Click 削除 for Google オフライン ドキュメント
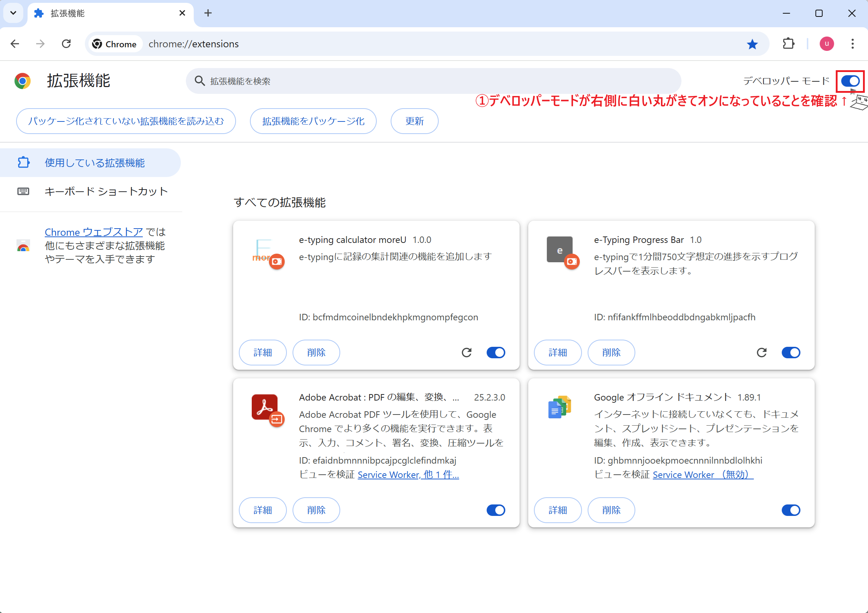Image resolution: width=868 pixels, height=613 pixels. click(x=611, y=510)
